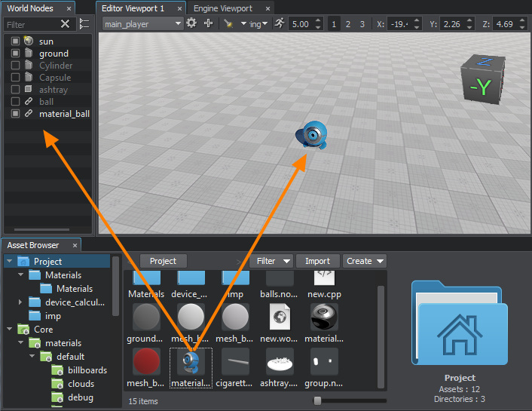
Task: Select the World Nodes tab
Action: tap(30, 8)
